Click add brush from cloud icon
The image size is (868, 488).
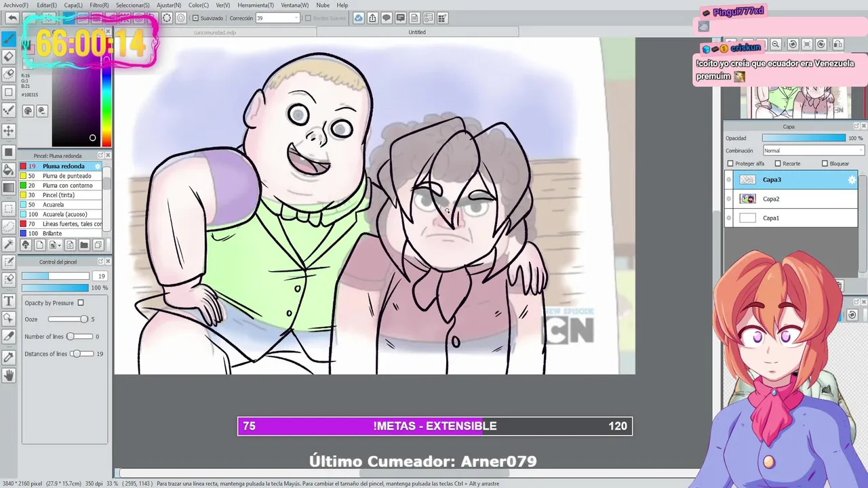26,245
